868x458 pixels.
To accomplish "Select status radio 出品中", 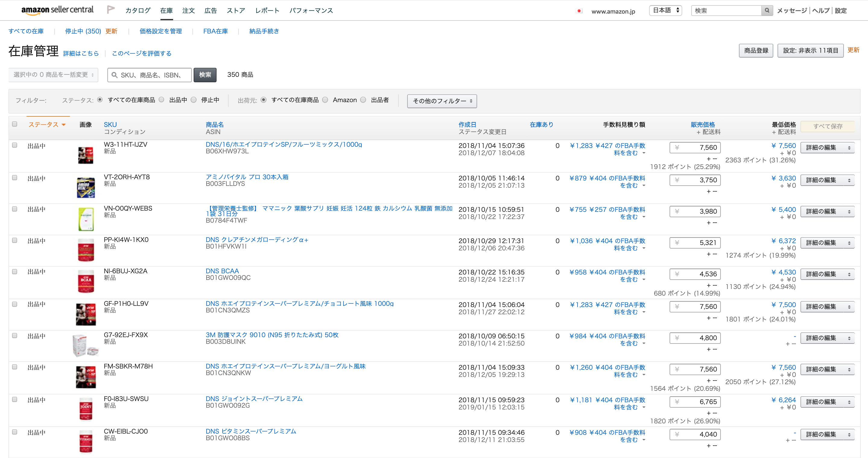I will point(161,100).
